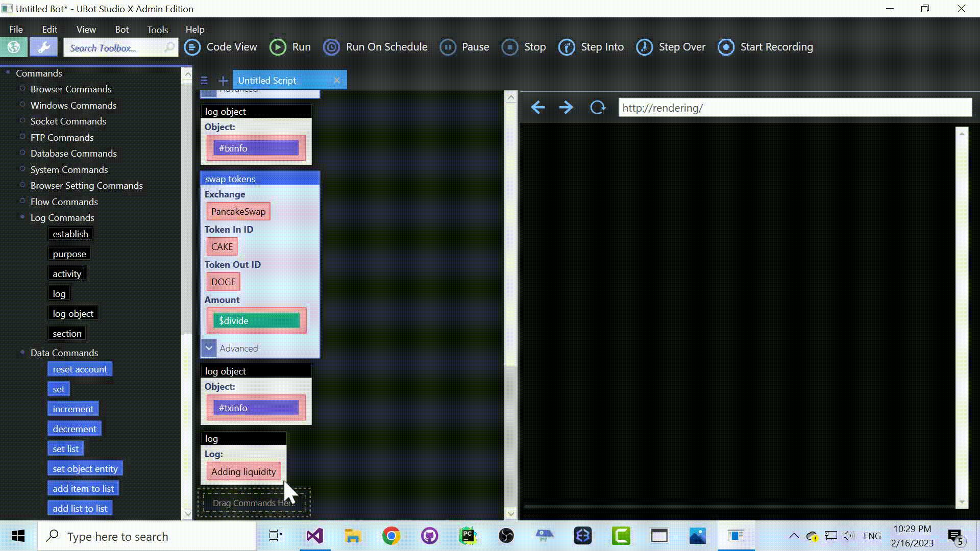The height and width of the screenshot is (551, 980).
Task: Open Google Chrome from the taskbar
Action: pyautogui.click(x=391, y=536)
